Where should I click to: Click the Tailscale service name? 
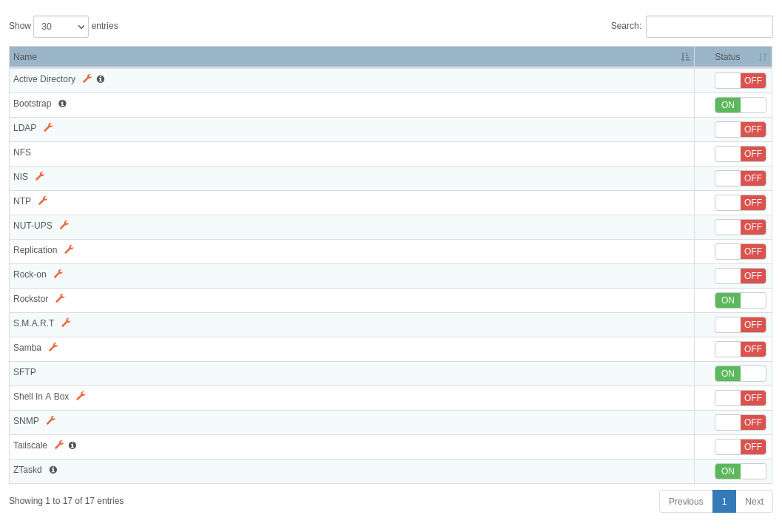tap(30, 445)
